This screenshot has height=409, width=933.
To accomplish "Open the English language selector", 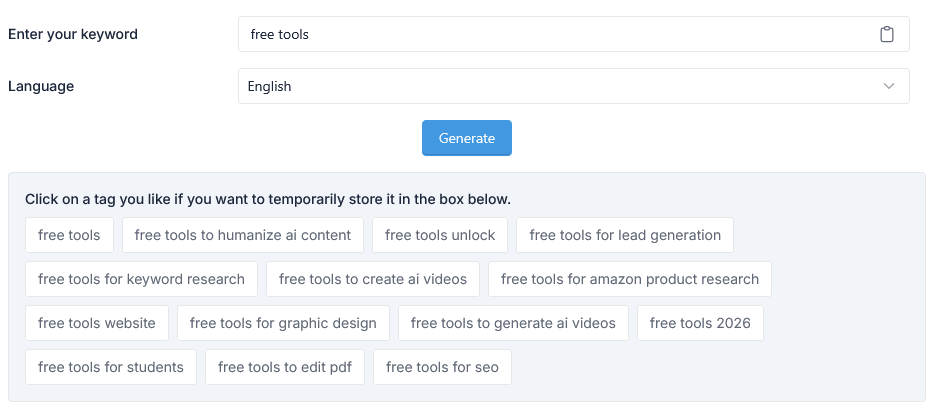I will tap(560, 86).
